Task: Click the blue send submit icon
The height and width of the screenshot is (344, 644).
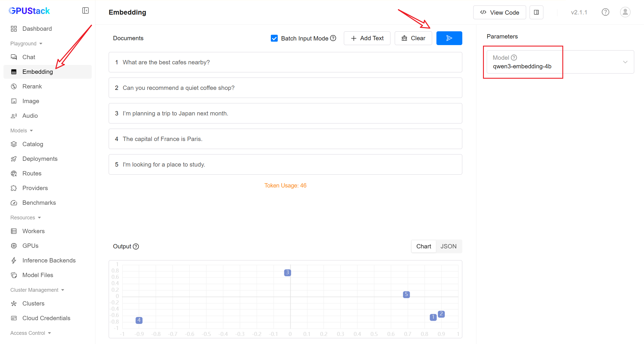Action: (449, 38)
